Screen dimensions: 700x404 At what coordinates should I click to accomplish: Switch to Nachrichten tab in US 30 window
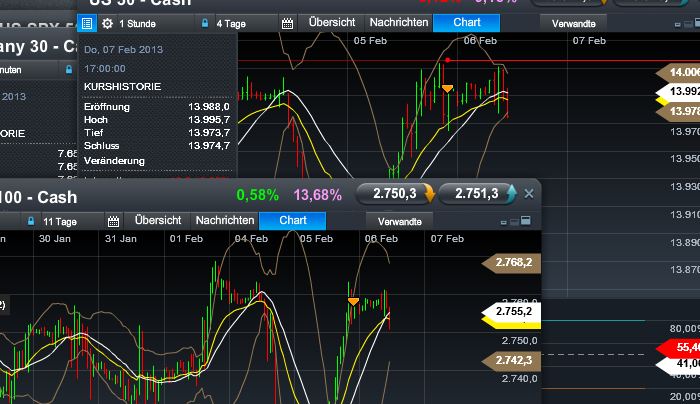[x=399, y=22]
